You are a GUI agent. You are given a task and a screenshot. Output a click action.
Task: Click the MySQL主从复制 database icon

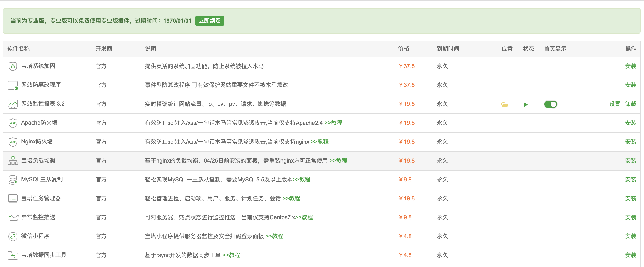click(x=13, y=180)
